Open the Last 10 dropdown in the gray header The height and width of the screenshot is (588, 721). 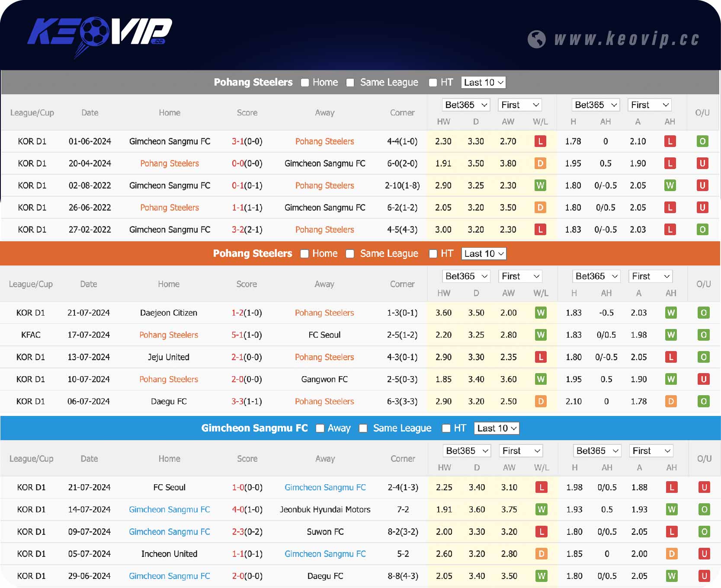483,83
